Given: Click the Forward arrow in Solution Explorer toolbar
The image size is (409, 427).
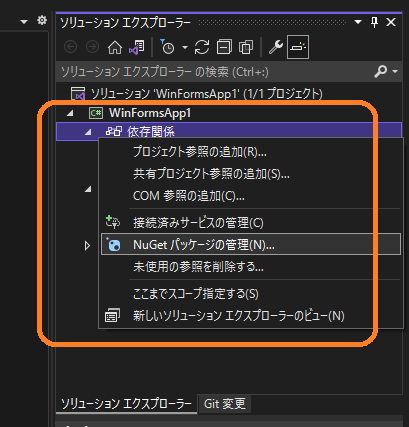Looking at the screenshot, I should coord(92,47).
